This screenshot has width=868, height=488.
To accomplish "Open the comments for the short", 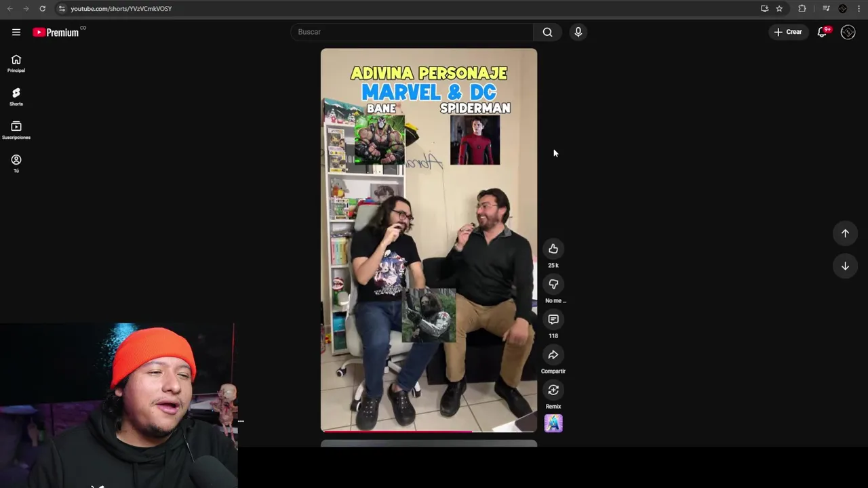I will pyautogui.click(x=553, y=319).
